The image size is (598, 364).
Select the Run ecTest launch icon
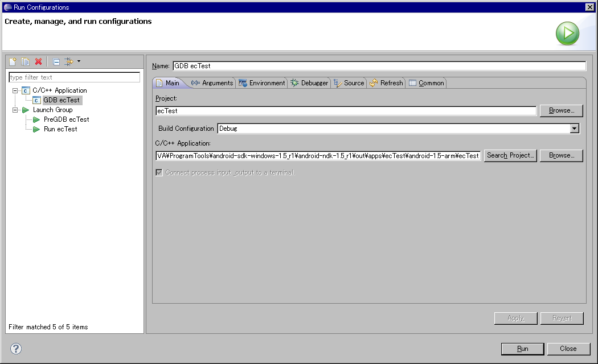(x=36, y=130)
